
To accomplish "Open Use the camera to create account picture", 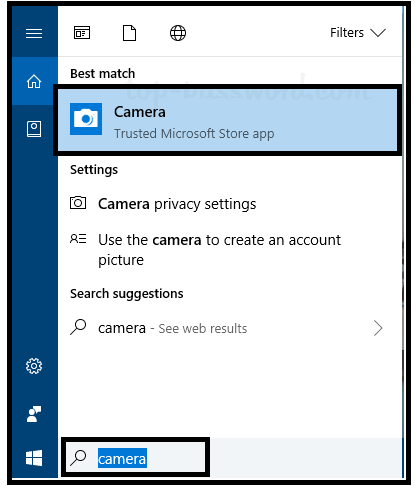I will click(219, 250).
